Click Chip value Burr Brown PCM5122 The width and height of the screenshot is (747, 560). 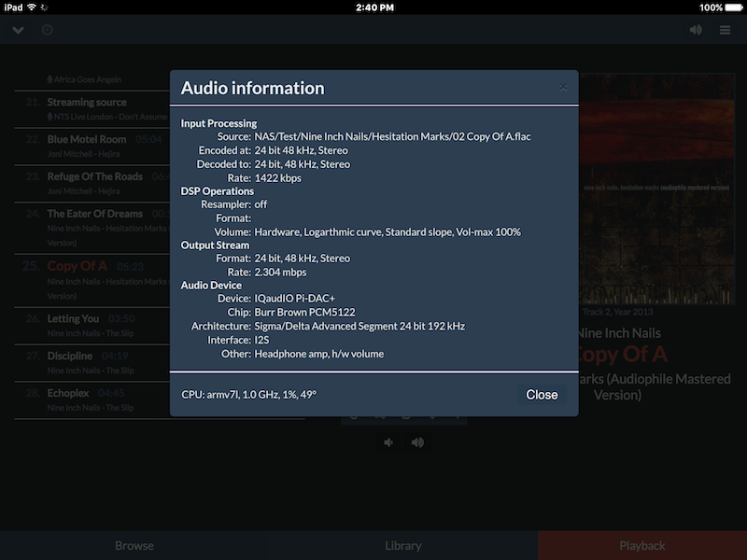coord(305,313)
